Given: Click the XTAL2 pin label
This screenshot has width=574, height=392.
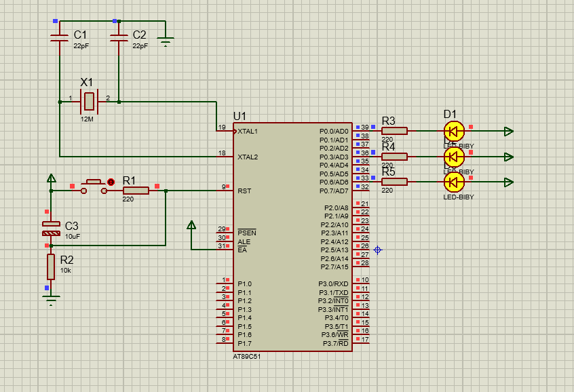Looking at the screenshot, I should click(248, 157).
